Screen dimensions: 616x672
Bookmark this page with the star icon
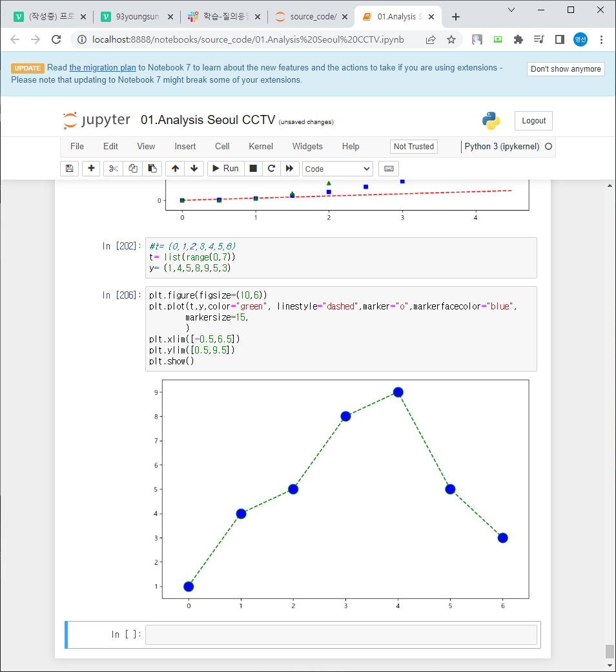[x=451, y=40]
